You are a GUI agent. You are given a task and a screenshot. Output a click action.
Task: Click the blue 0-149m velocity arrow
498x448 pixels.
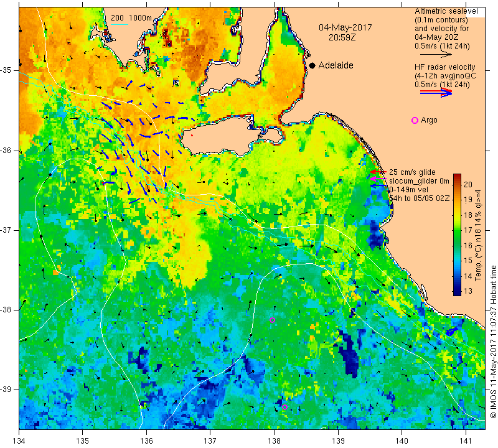[x=378, y=186]
